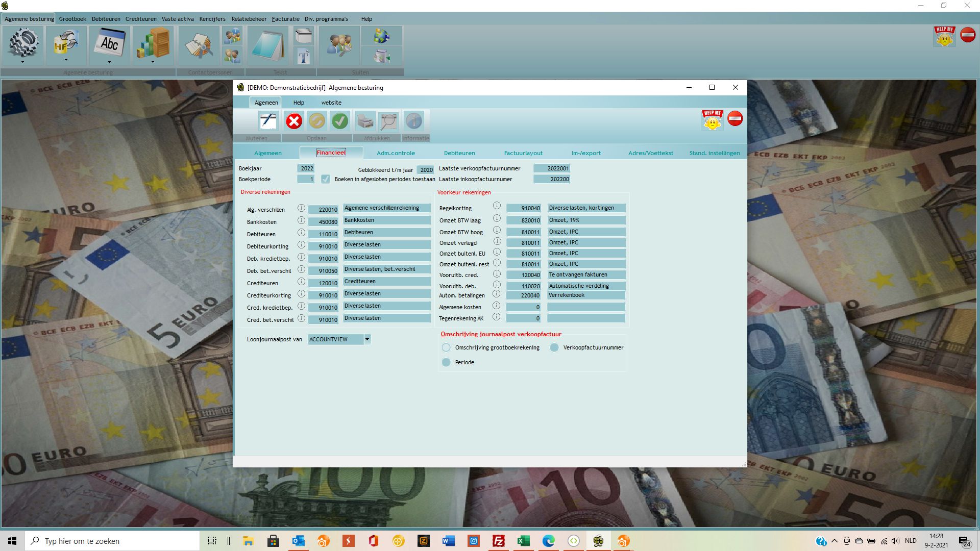This screenshot has height=551, width=980.
Task: Open the Crediteuren main menu
Action: (x=141, y=19)
